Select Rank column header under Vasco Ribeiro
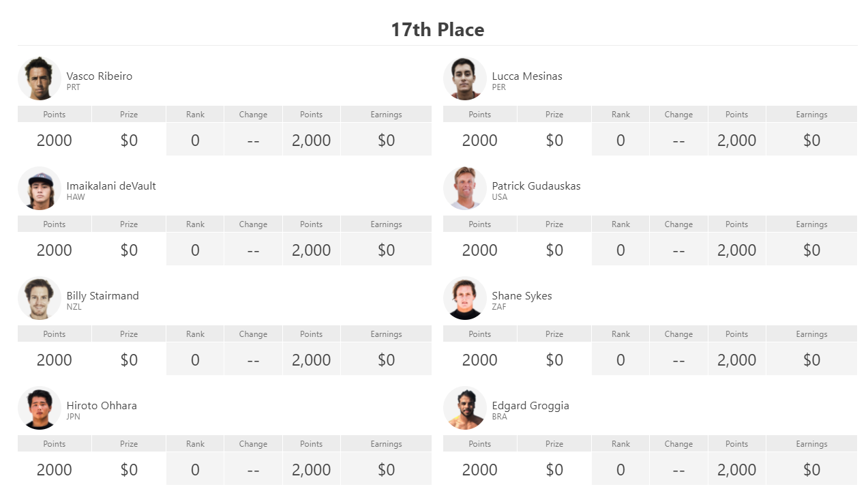The width and height of the screenshot is (868, 502). pos(195,114)
